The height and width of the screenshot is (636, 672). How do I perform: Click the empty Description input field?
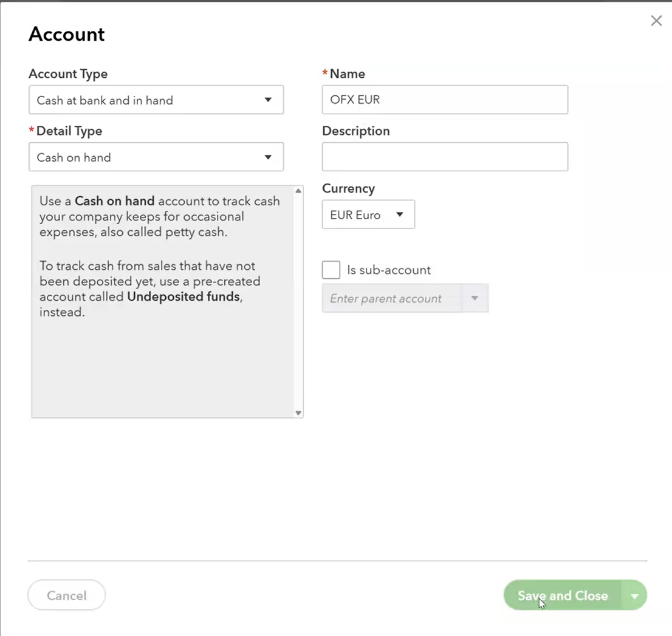445,157
